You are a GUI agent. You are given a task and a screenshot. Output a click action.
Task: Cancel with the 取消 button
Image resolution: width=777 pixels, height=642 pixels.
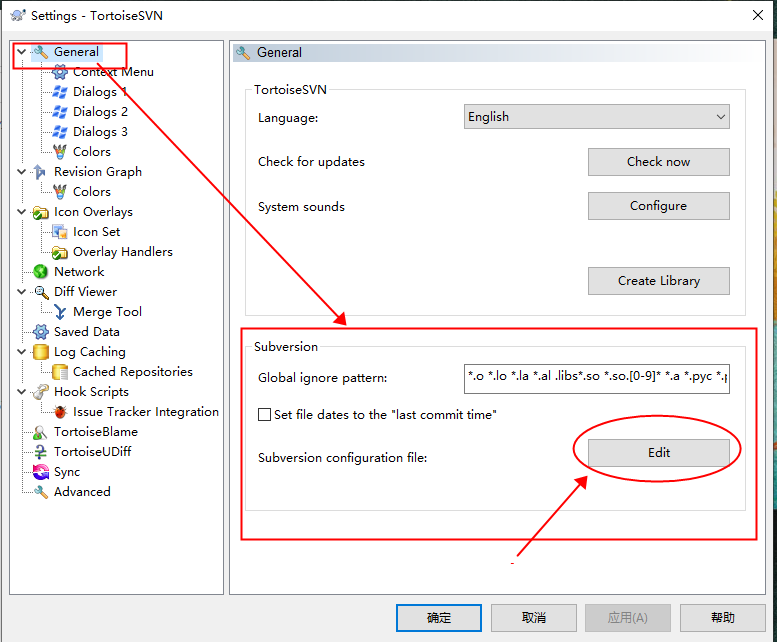click(534, 618)
